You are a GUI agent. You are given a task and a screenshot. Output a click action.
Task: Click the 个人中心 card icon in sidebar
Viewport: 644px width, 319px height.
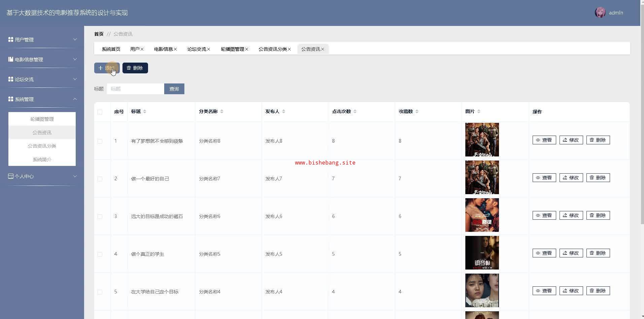[x=11, y=176]
